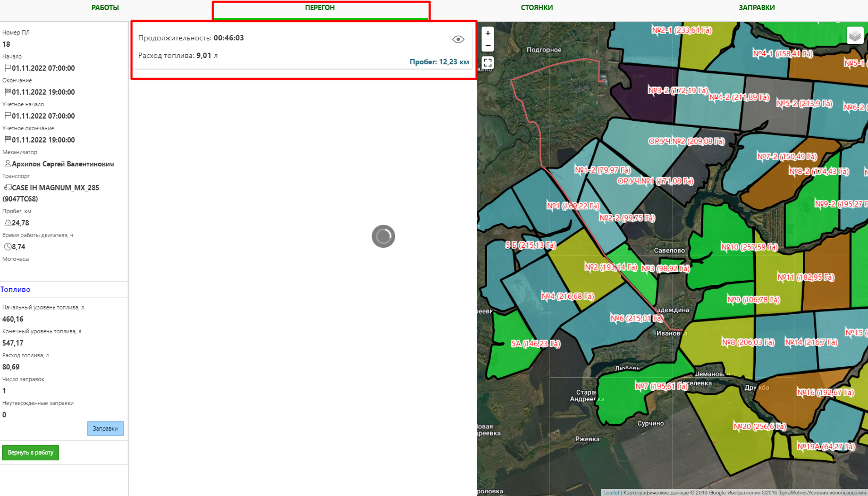
Task: Click the blue Заправки button
Action: [105, 428]
